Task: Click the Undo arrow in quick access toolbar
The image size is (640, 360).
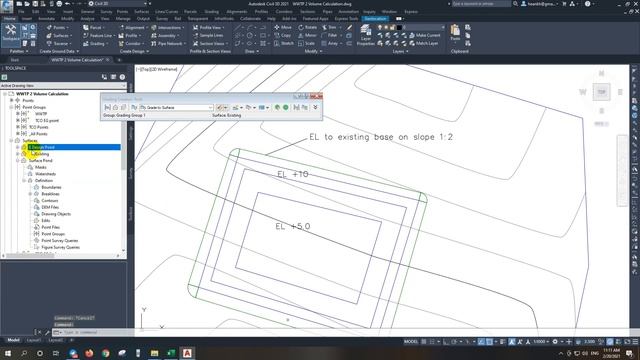Action: 67,4
